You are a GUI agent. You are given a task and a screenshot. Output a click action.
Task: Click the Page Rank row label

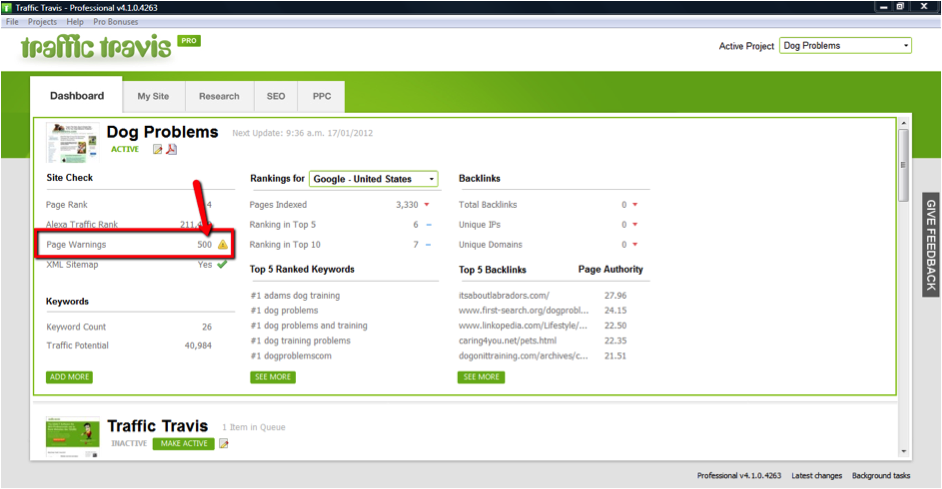click(67, 205)
